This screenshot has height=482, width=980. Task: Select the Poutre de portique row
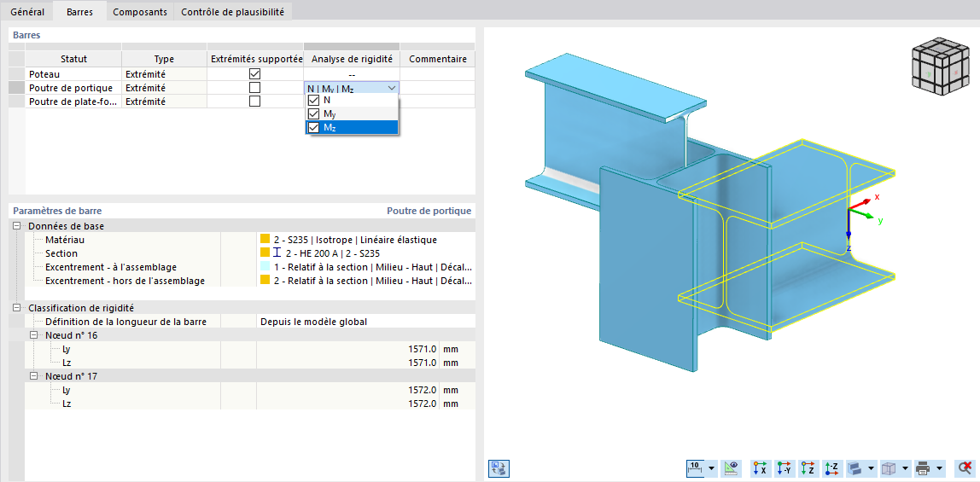(73, 87)
